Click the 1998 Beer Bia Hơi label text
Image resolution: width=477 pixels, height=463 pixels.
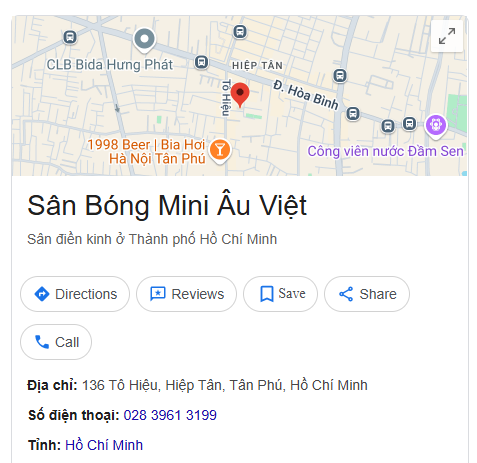pos(146,152)
